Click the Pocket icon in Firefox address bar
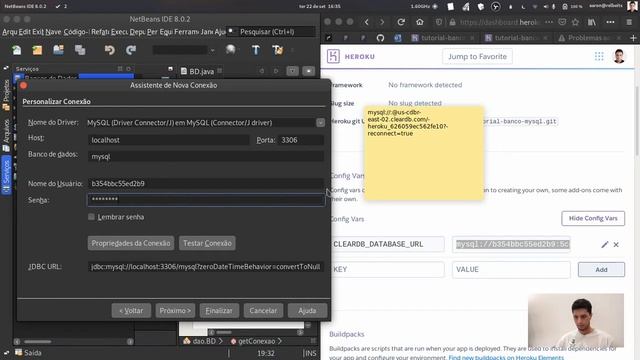The height and width of the screenshot is (360, 640). (562, 22)
